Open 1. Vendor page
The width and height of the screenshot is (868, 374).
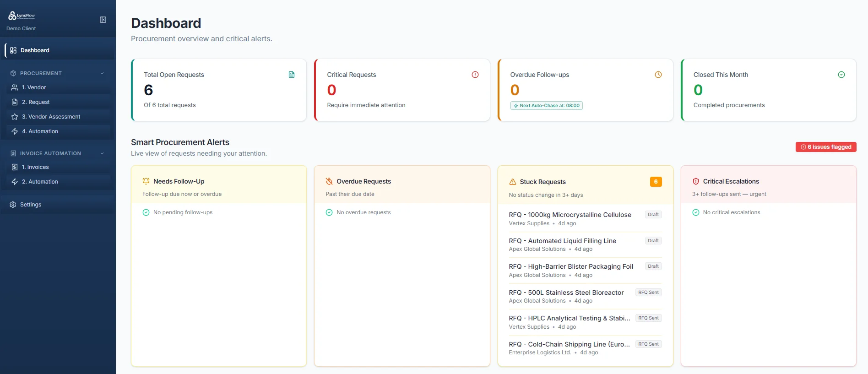(x=59, y=87)
